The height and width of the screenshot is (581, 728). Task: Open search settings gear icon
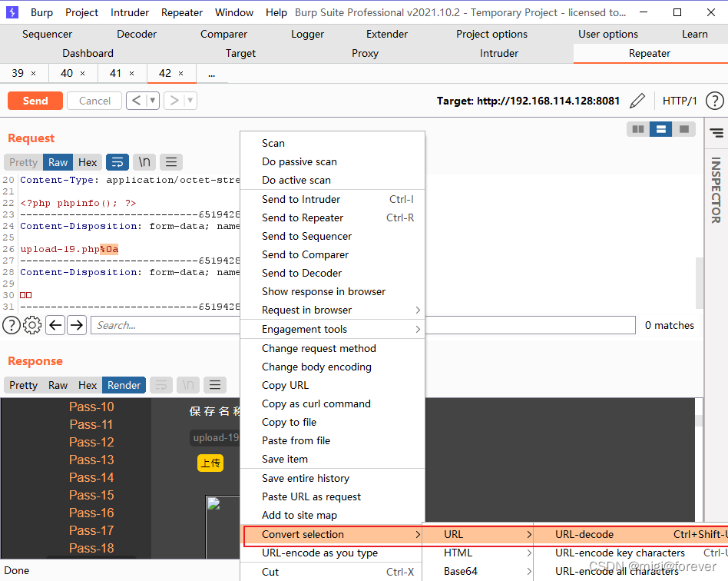[x=32, y=325]
